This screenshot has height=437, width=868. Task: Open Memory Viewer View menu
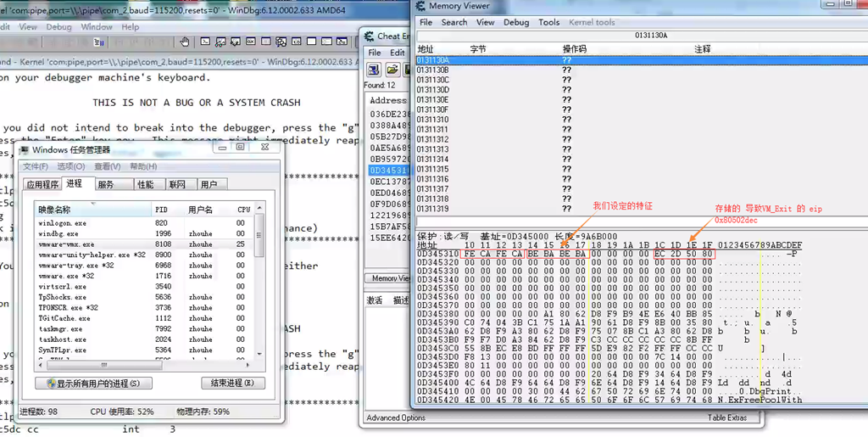click(x=485, y=22)
